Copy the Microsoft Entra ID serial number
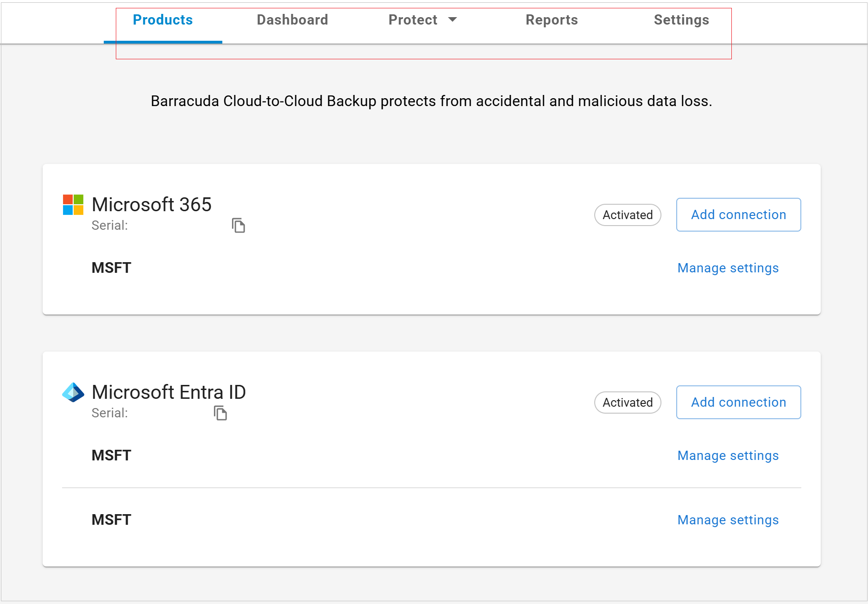Screen dimensions: 868x604 tap(220, 413)
